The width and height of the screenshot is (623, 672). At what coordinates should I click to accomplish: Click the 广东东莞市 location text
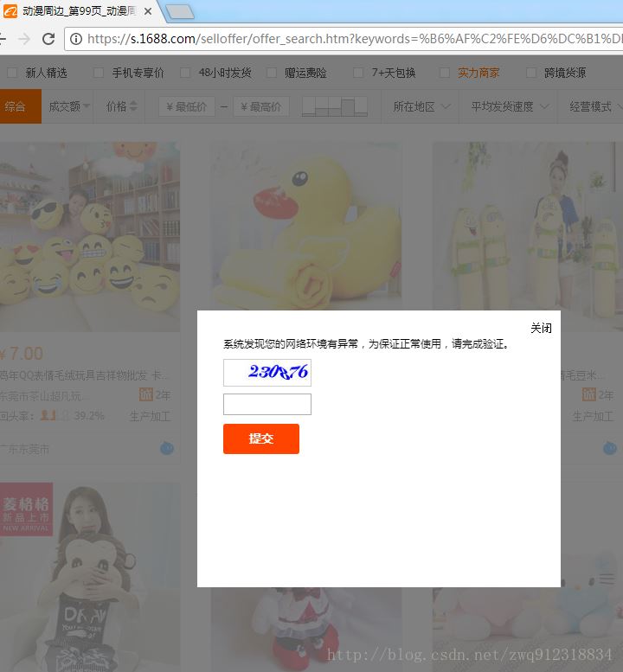[25, 449]
